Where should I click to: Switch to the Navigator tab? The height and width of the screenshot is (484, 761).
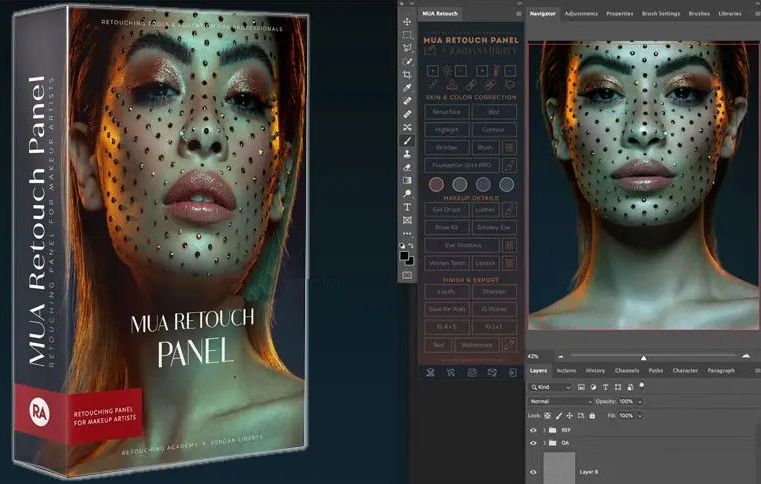point(542,14)
